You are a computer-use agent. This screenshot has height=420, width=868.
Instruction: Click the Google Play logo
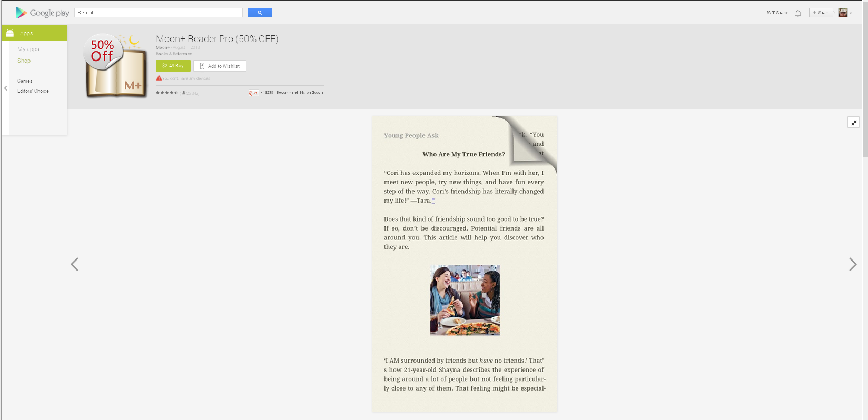point(43,13)
